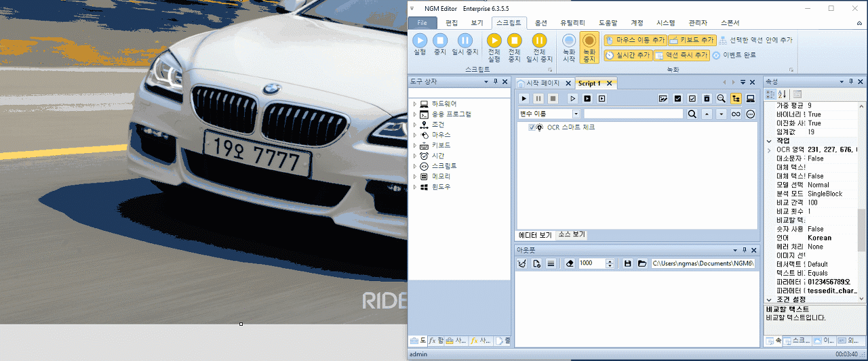The width and height of the screenshot is (868, 361).
Task: Open the 시스템 ribbon tab
Action: (666, 23)
